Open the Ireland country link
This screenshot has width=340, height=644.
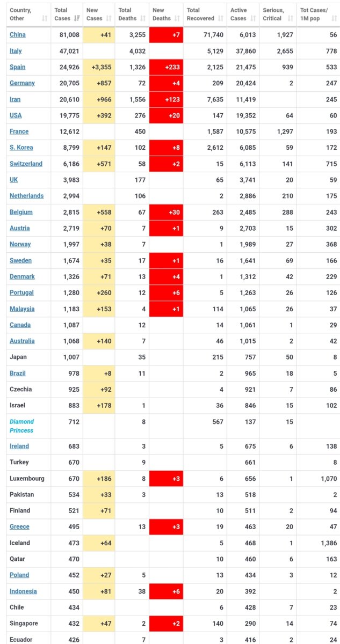(19, 446)
